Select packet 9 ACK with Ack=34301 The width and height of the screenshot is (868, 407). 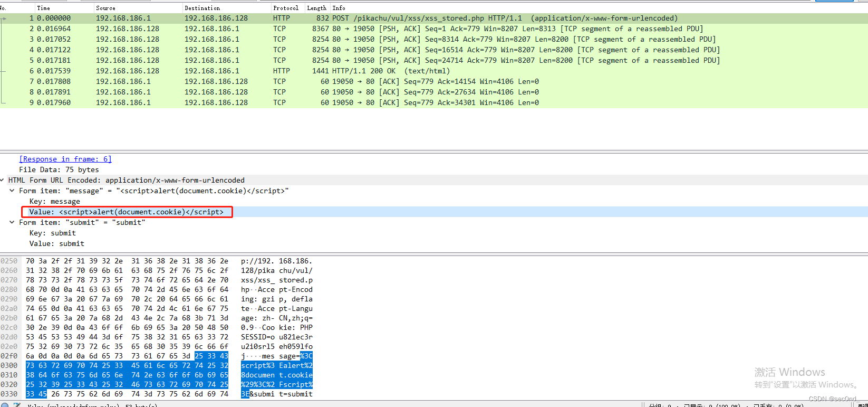pos(434,102)
